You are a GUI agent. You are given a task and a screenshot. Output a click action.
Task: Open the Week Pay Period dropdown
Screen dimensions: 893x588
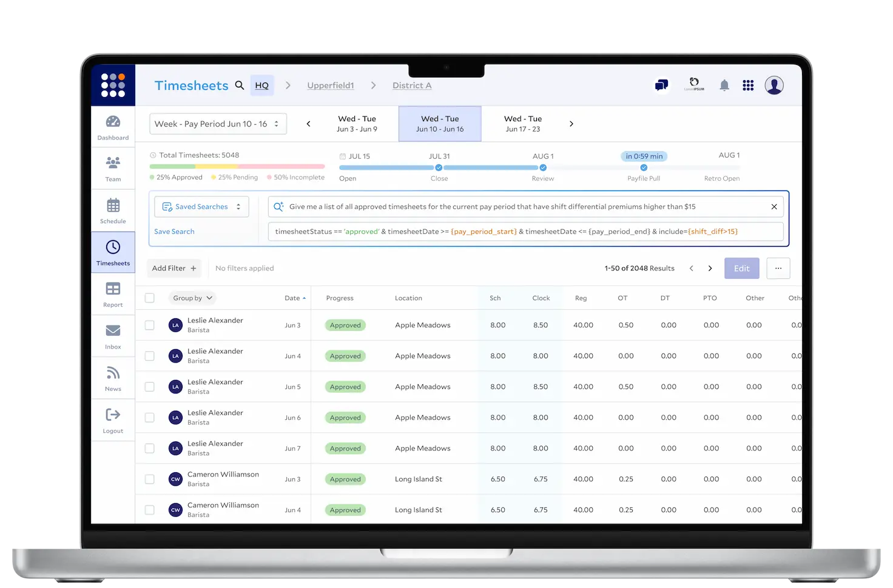218,124
